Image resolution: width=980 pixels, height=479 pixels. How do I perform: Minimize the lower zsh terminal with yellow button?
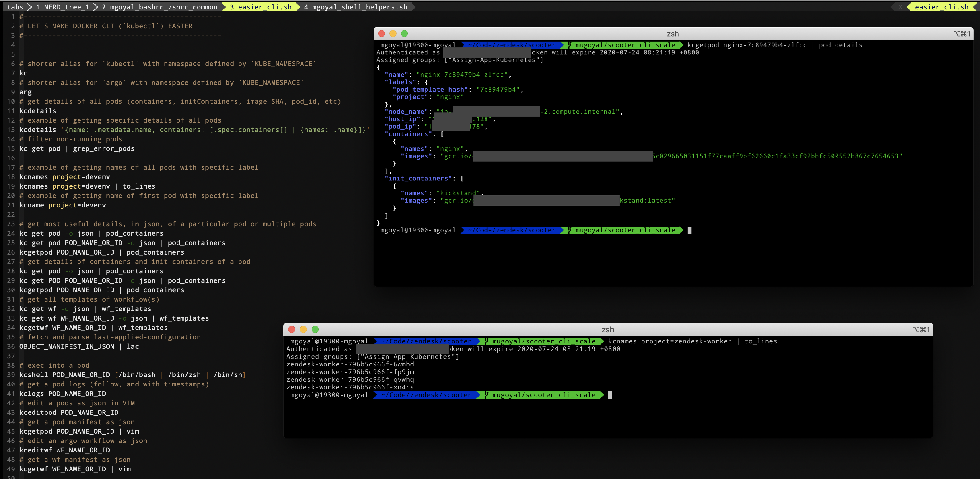pyautogui.click(x=303, y=329)
